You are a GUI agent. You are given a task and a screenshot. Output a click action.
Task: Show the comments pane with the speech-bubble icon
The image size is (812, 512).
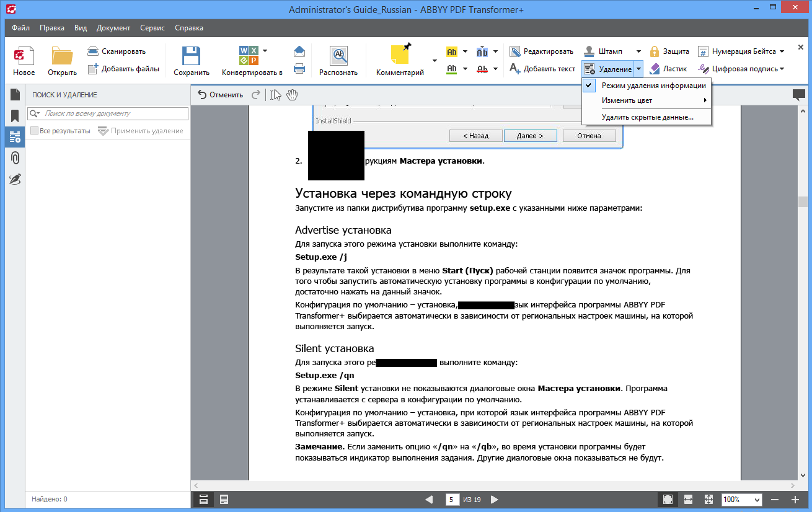click(x=799, y=95)
